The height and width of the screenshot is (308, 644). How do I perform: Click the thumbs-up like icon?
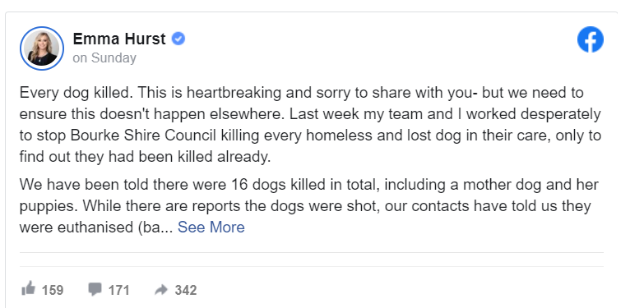(28, 289)
